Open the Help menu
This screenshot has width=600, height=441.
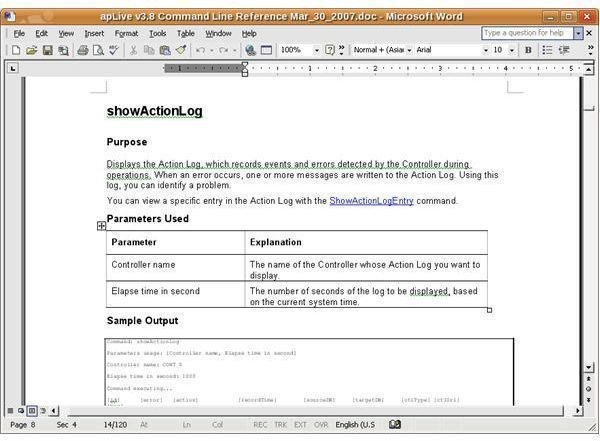pyautogui.click(x=249, y=34)
